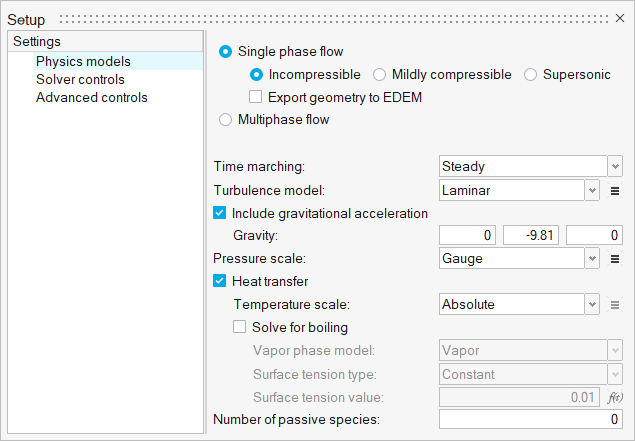635x441 pixels.
Task: Click the surface tension function f(x) icon
Action: point(616,397)
